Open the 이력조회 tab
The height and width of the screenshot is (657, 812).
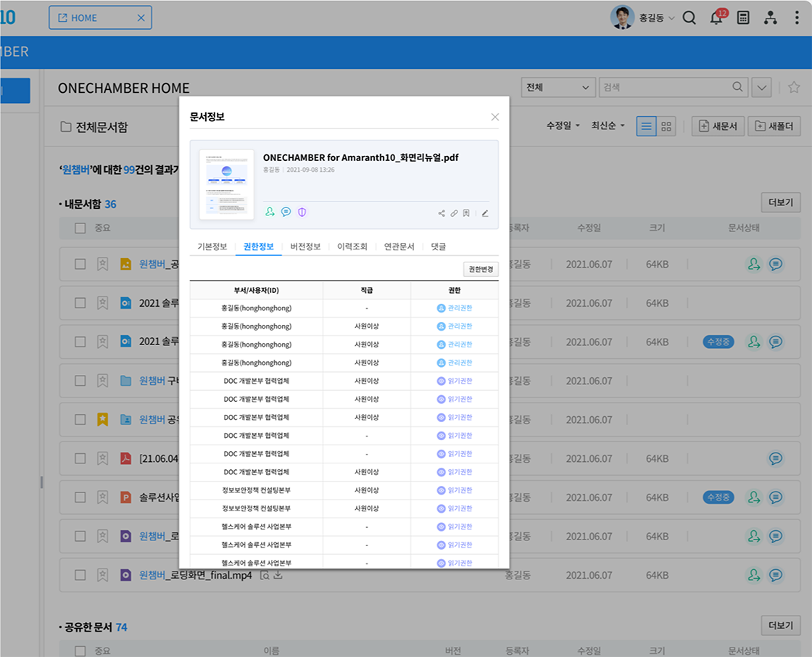coord(352,247)
